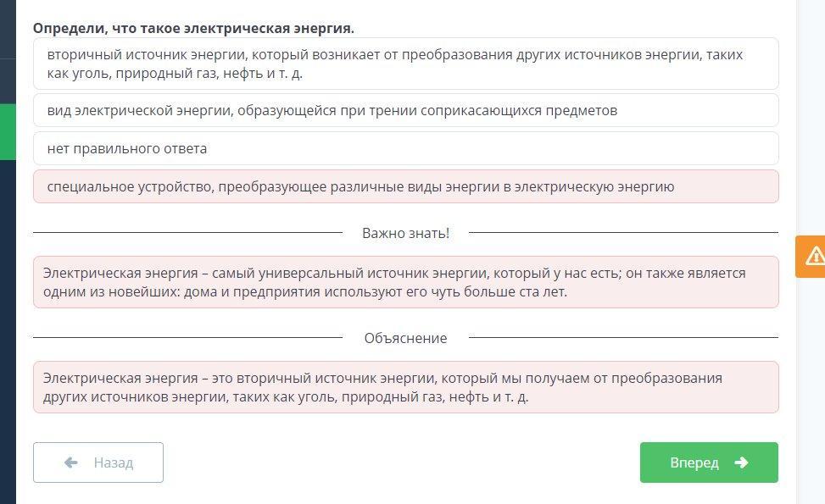Click the divider line right of 'Важно знать!'
Screen dimensions: 825x504
pyautogui.click(x=623, y=232)
